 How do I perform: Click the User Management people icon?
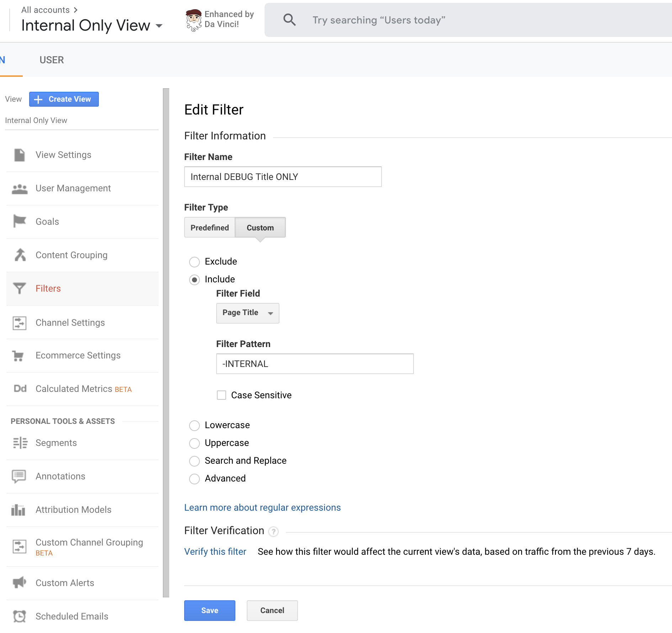[x=20, y=189]
